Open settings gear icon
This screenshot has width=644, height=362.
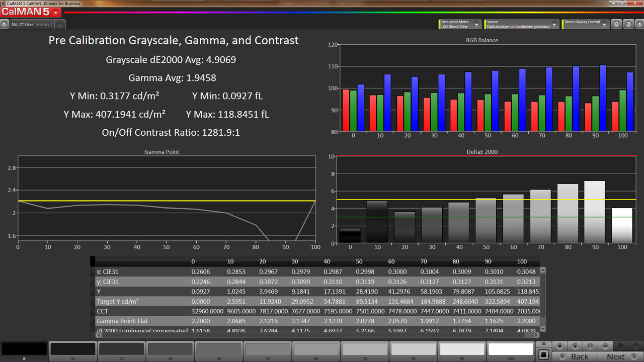click(x=616, y=24)
